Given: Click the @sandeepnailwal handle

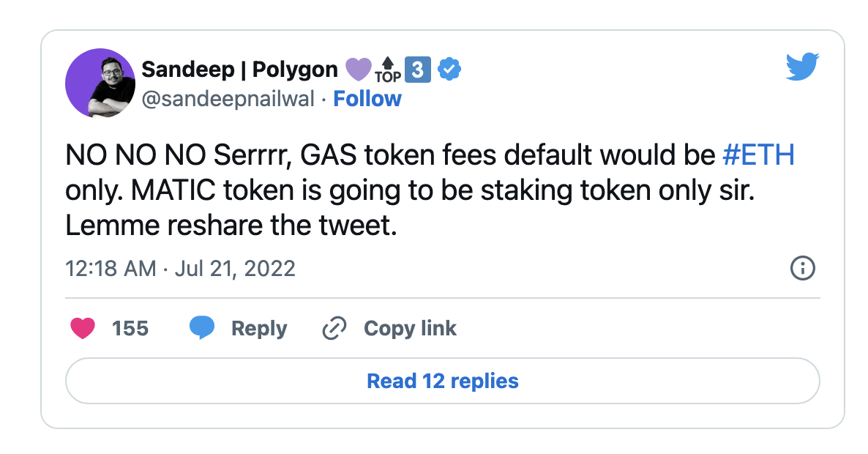Looking at the screenshot, I should [228, 98].
